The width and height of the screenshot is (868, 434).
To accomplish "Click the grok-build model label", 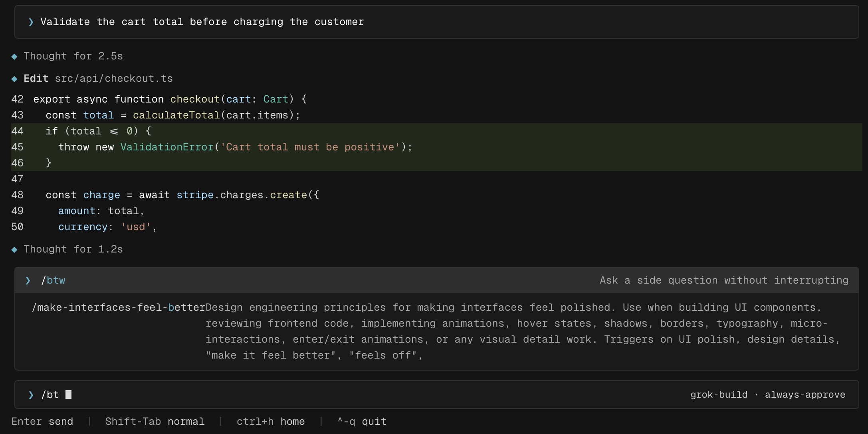I will coord(719,395).
